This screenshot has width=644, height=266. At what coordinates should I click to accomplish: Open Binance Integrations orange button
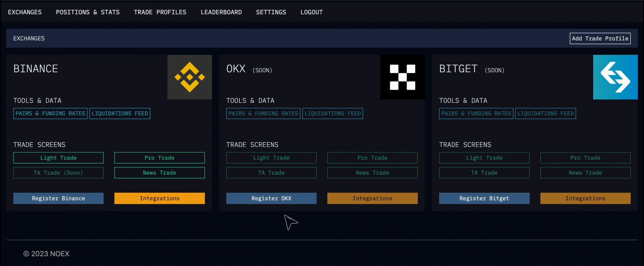click(x=159, y=198)
